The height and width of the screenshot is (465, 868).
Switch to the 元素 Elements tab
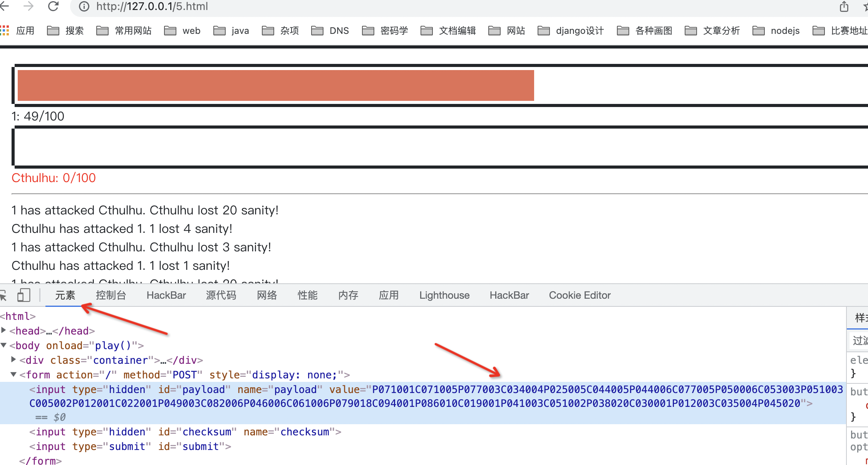65,295
